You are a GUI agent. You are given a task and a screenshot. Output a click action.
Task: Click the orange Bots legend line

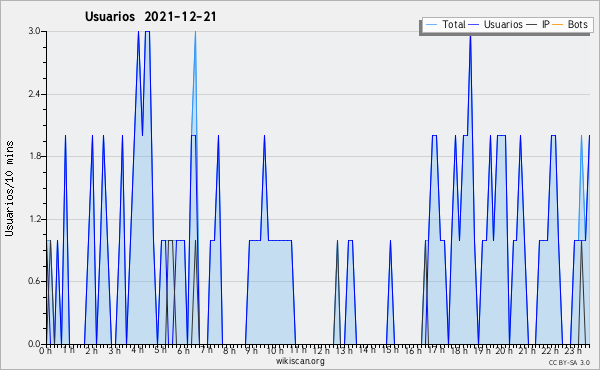click(558, 25)
